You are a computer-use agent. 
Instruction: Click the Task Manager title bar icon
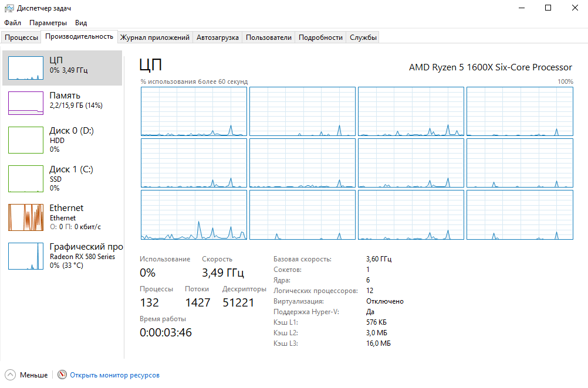click(x=9, y=8)
